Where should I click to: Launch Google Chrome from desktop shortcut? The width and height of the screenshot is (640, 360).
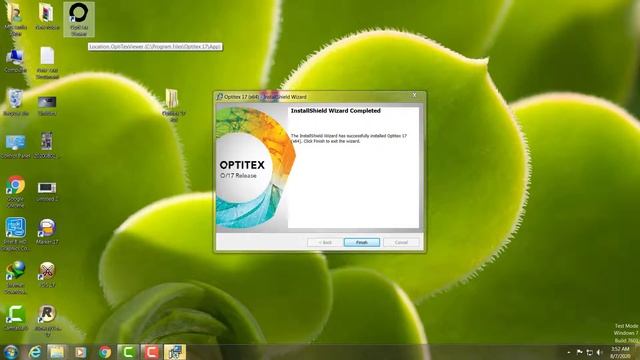coord(15,191)
